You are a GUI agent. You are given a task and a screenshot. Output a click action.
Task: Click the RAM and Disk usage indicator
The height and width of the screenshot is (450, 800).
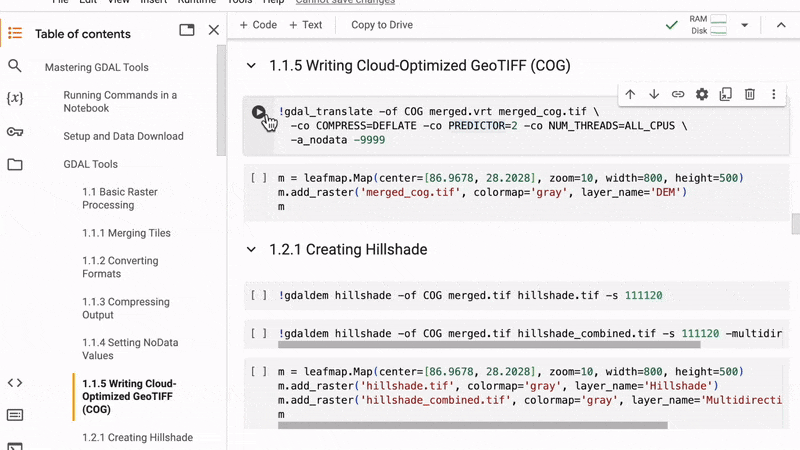tap(708, 25)
